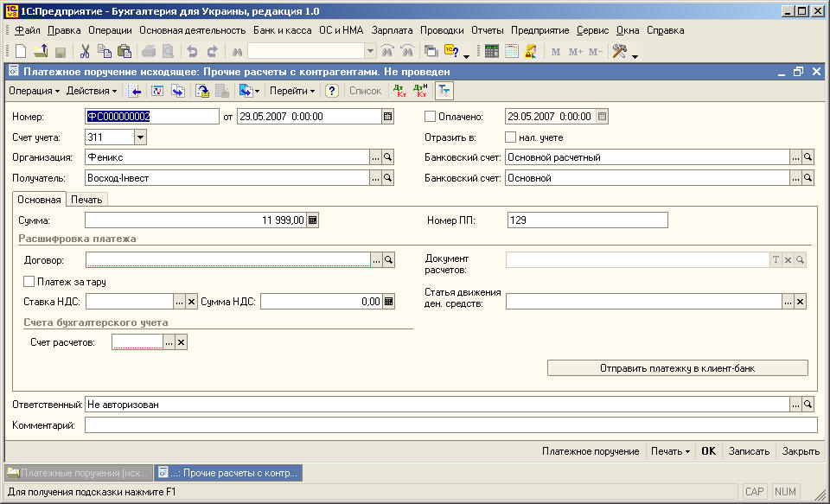The image size is (830, 504).
Task: Click into the Комментарий field
Action: pos(451,425)
